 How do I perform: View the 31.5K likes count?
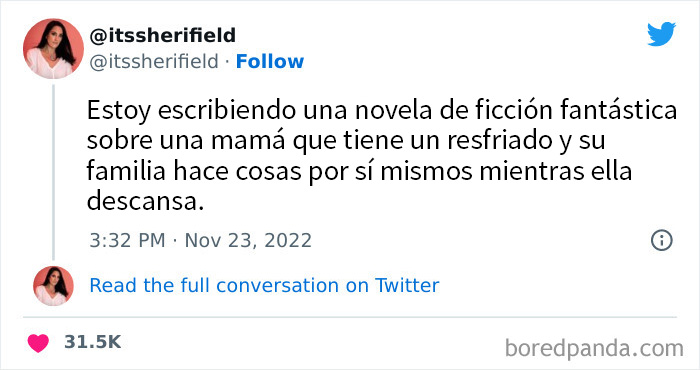92,342
